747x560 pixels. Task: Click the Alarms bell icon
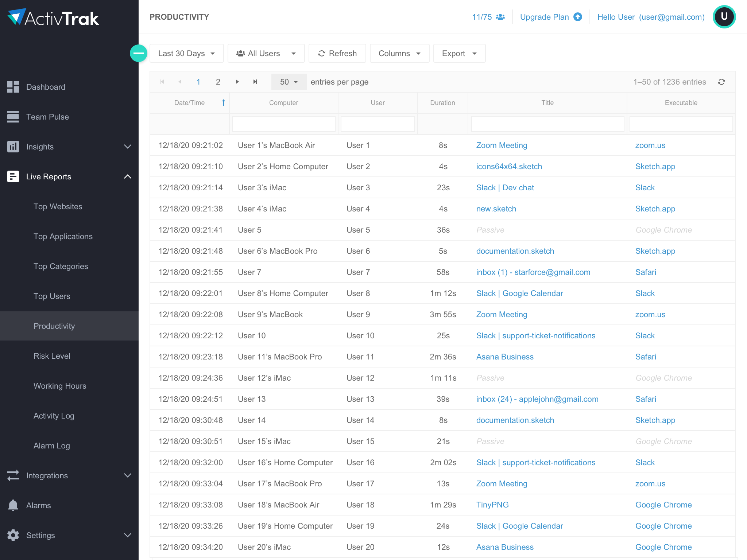(13, 505)
